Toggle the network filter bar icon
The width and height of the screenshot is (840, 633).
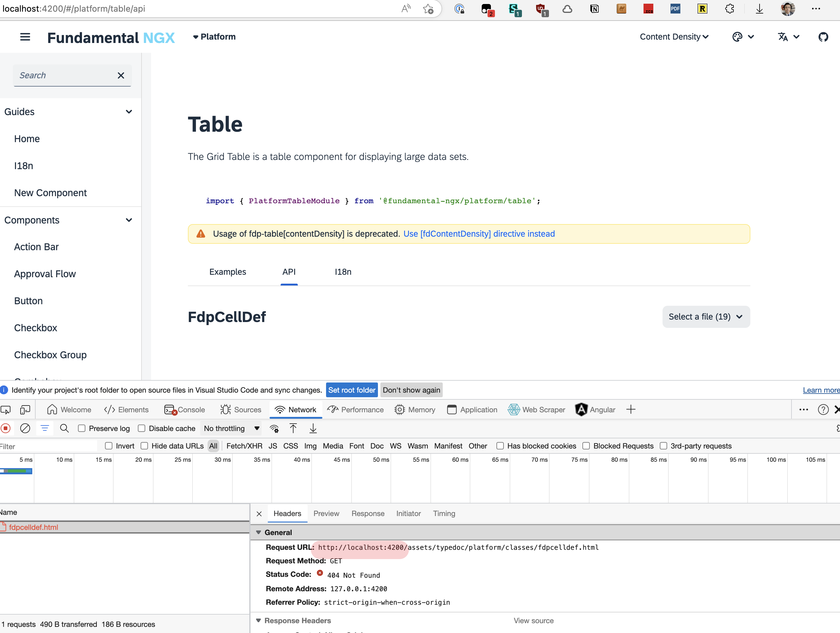point(45,428)
